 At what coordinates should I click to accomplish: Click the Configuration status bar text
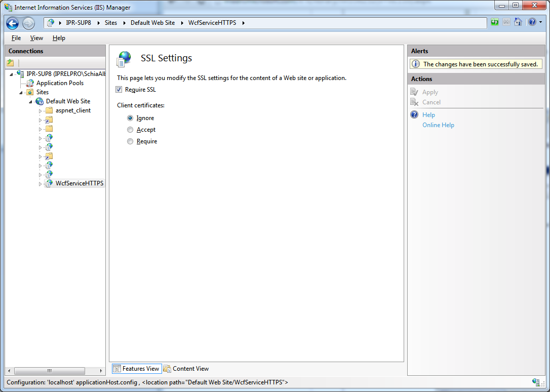pos(147,382)
